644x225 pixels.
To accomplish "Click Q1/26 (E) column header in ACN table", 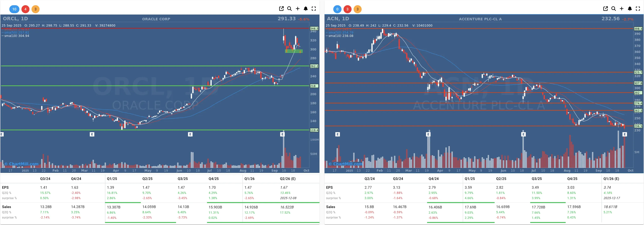I will [x=611, y=179].
